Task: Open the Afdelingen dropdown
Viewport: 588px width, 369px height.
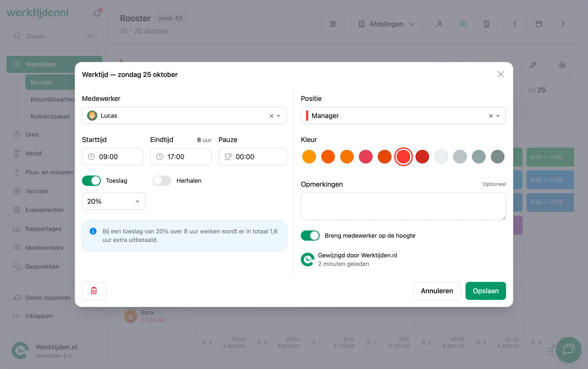Action: click(386, 24)
